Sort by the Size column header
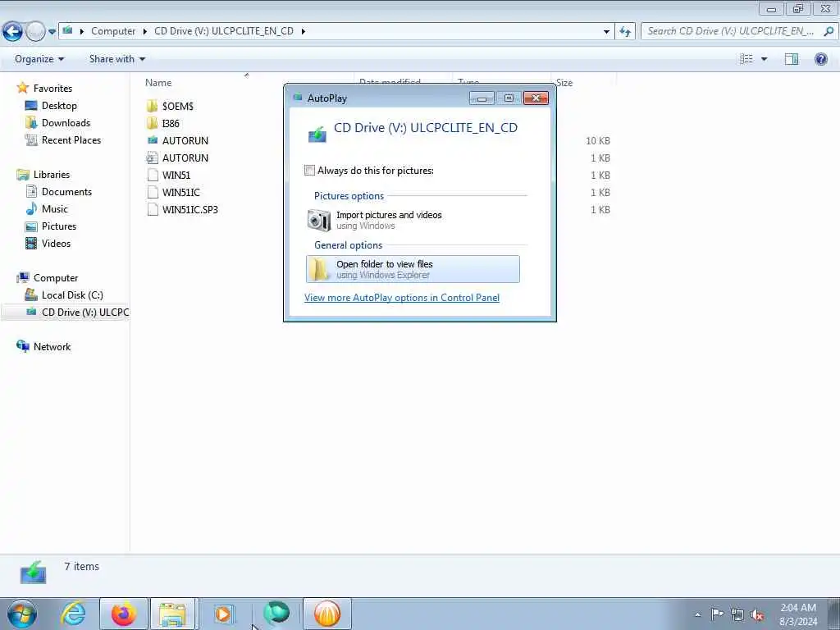Screen dimensions: 840x630 pyautogui.click(x=564, y=83)
